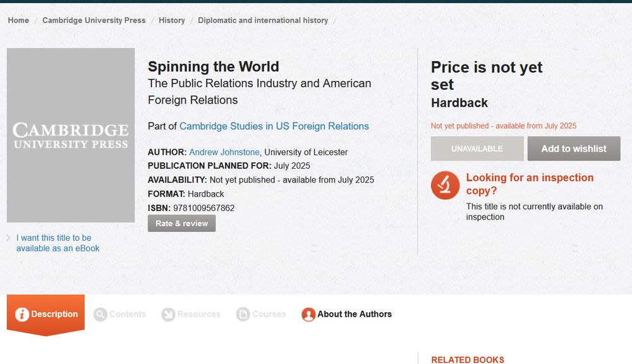Click the Availability line text
This screenshot has height=364, width=632.
click(x=261, y=179)
